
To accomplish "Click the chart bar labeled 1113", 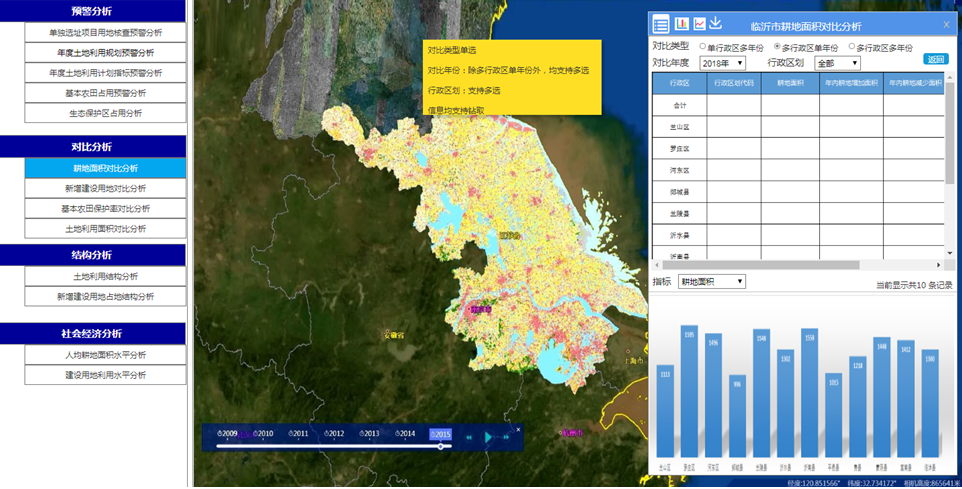I will (x=665, y=411).
